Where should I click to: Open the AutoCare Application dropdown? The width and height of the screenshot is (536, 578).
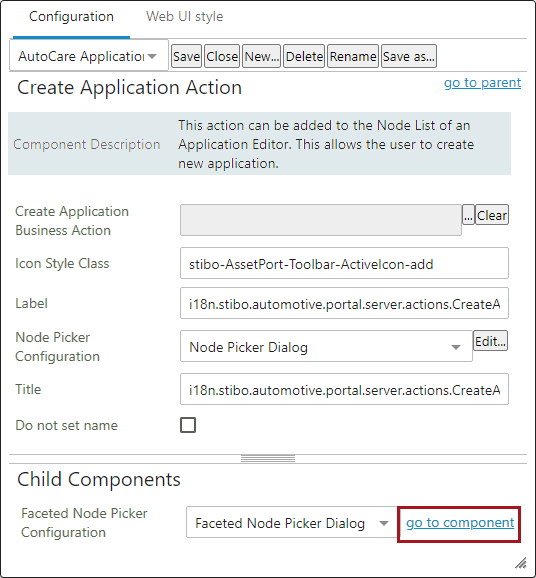coord(89,56)
